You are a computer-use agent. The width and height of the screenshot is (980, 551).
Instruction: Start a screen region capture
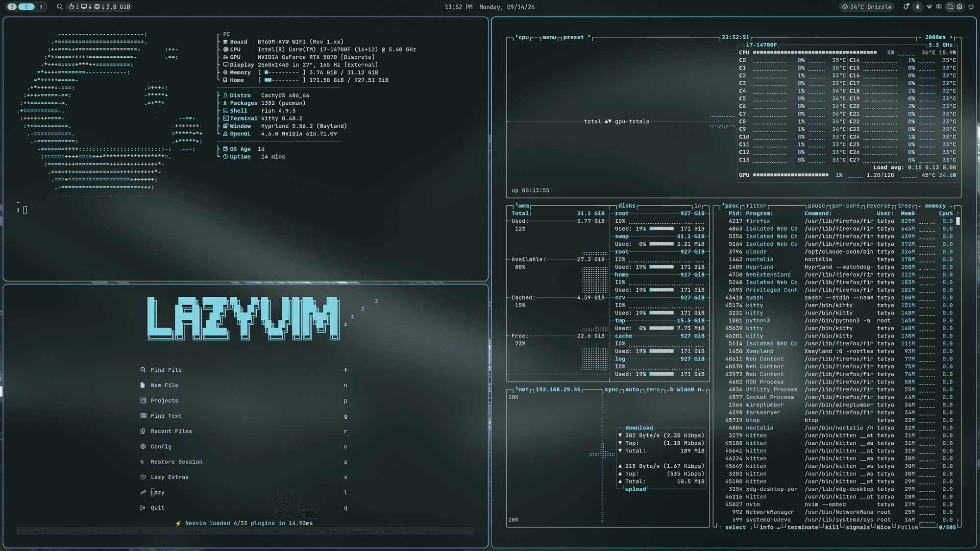coord(950,7)
